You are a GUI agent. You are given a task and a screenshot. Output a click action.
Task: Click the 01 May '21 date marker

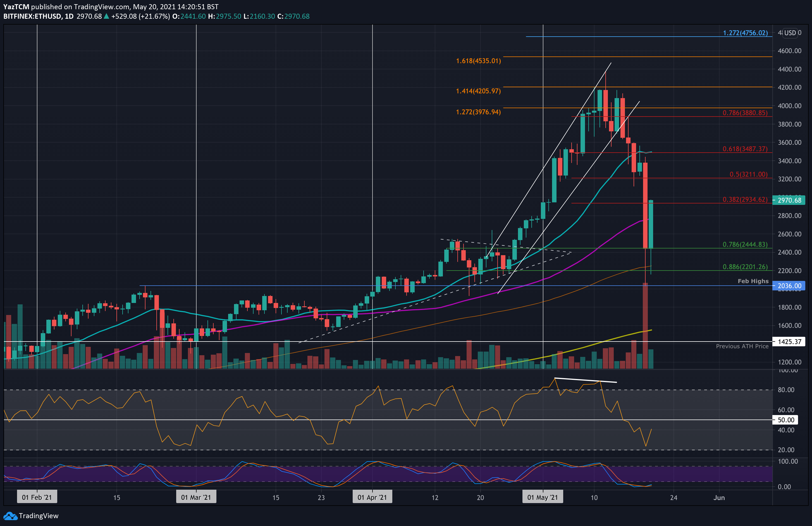click(543, 497)
